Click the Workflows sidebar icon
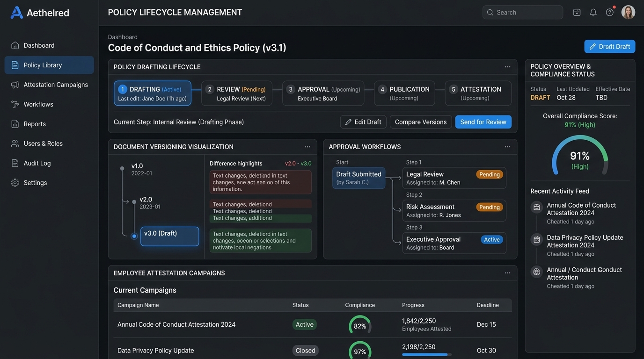The width and height of the screenshot is (644, 359). coord(15,104)
